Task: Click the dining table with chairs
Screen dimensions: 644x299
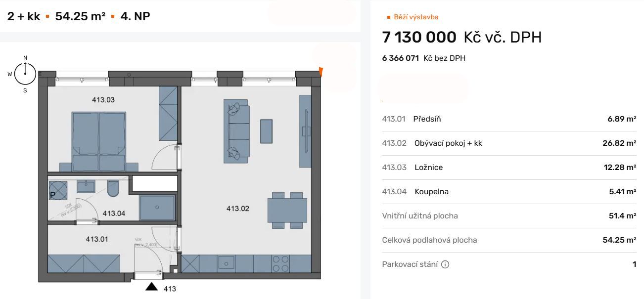Action: (x=287, y=210)
